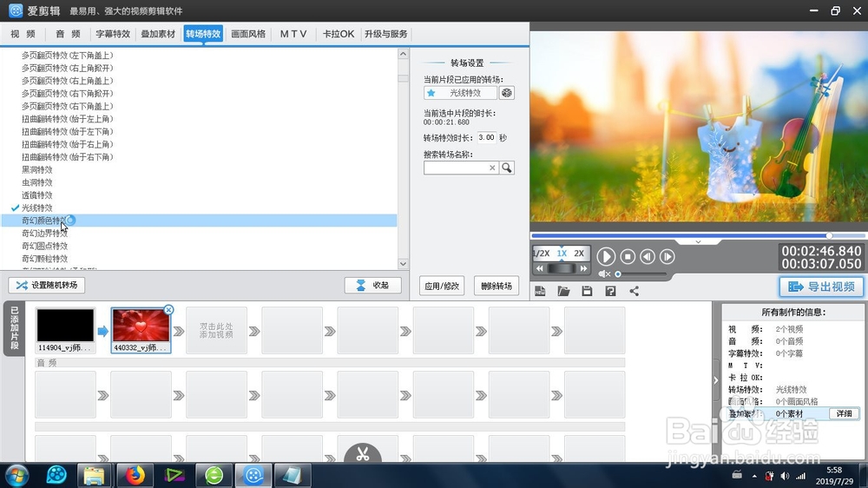868x488 pixels.
Task: Click the 已添加片段 side tab
Action: pyautogui.click(x=15, y=328)
